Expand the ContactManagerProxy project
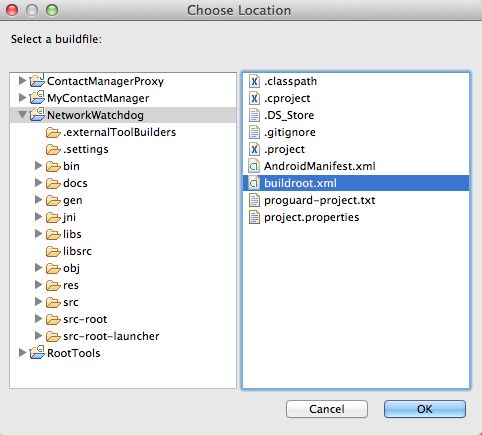The width and height of the screenshot is (482, 435). pyautogui.click(x=22, y=81)
